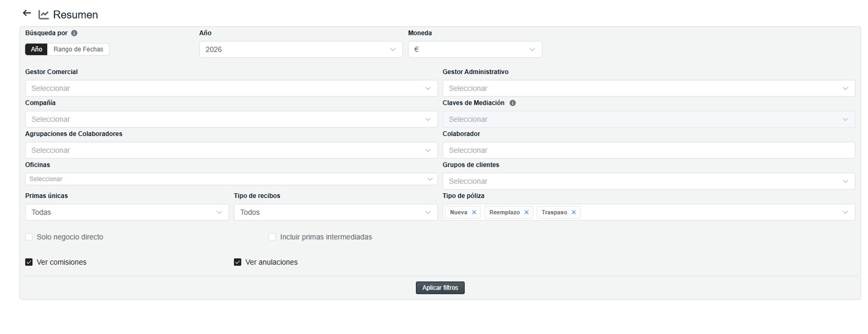
Task: Expand Tipo de póliza dropdown arrow
Action: pos(845,212)
